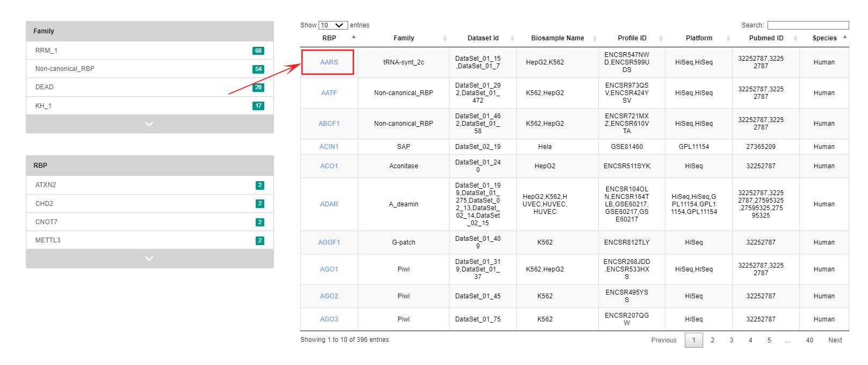This screenshot has width=868, height=365.
Task: Open the AARS RBP link
Action: point(329,62)
